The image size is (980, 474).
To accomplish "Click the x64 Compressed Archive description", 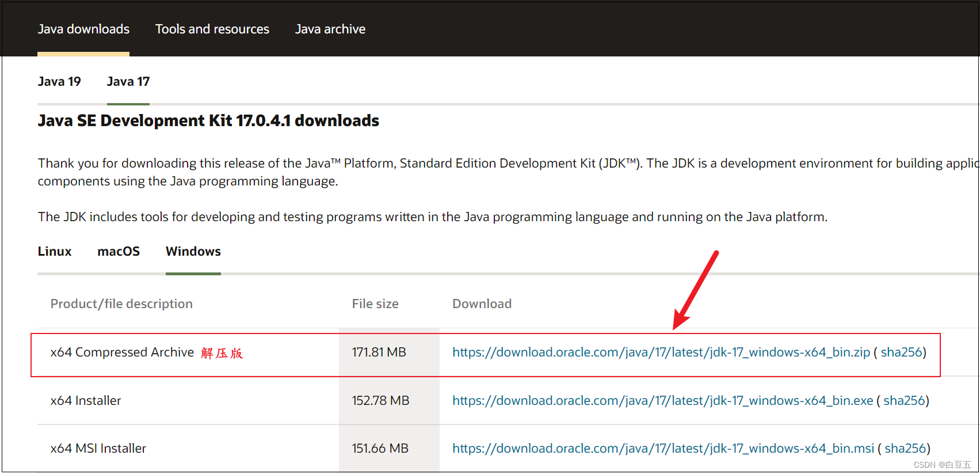I will tap(122, 352).
